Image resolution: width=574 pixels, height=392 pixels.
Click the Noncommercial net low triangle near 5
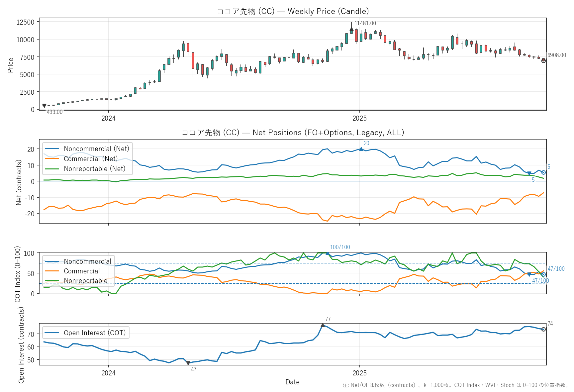pos(529,173)
